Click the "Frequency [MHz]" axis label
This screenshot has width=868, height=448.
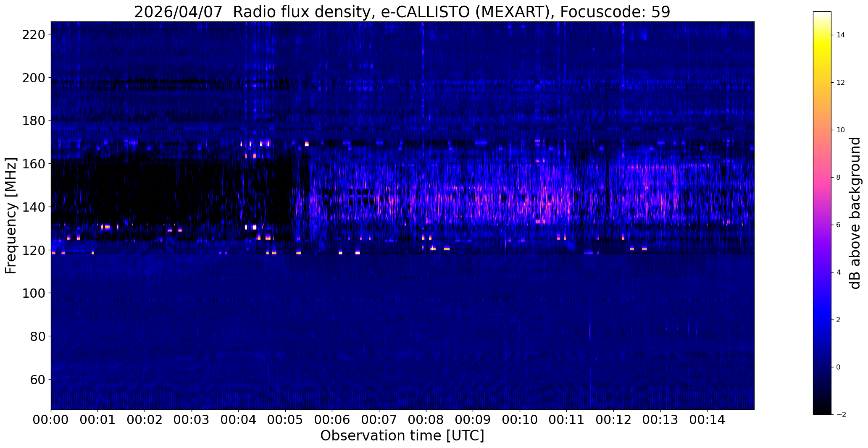[11, 215]
